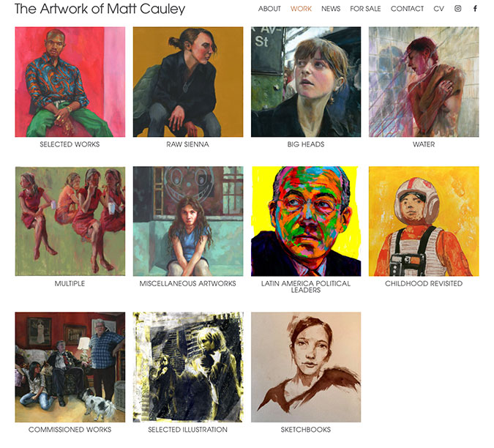Open the For Sale page
The width and height of the screenshot is (494, 448).
(x=365, y=9)
